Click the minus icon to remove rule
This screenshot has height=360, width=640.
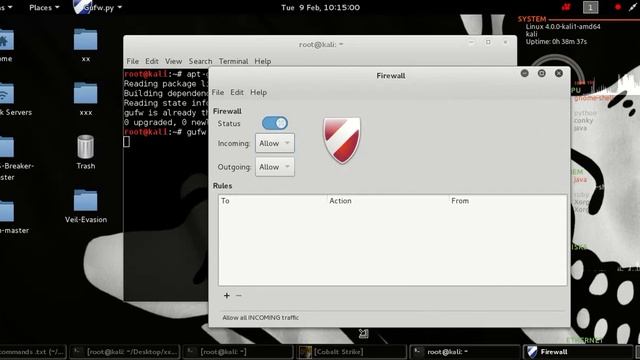(239, 295)
